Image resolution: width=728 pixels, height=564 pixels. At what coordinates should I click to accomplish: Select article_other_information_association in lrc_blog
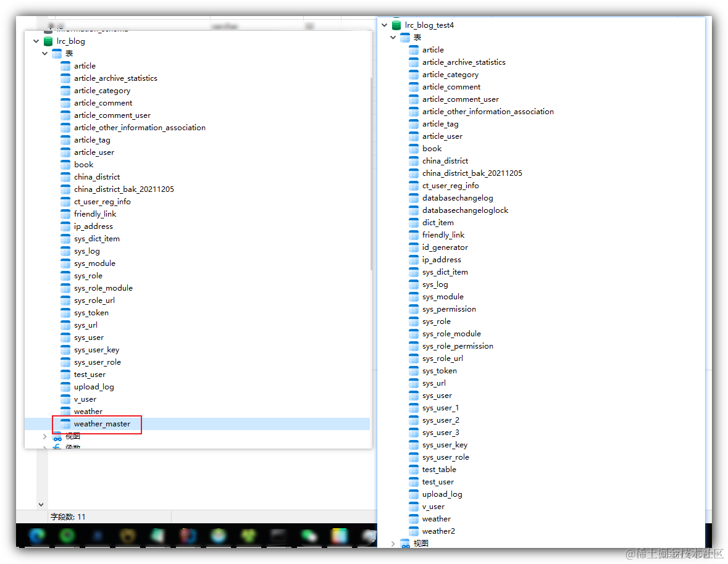coord(140,128)
